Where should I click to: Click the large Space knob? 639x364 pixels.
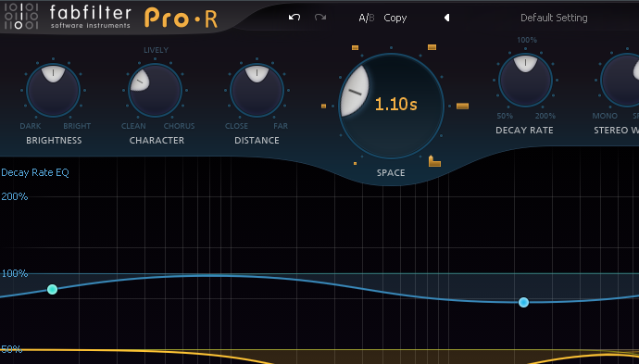391,106
